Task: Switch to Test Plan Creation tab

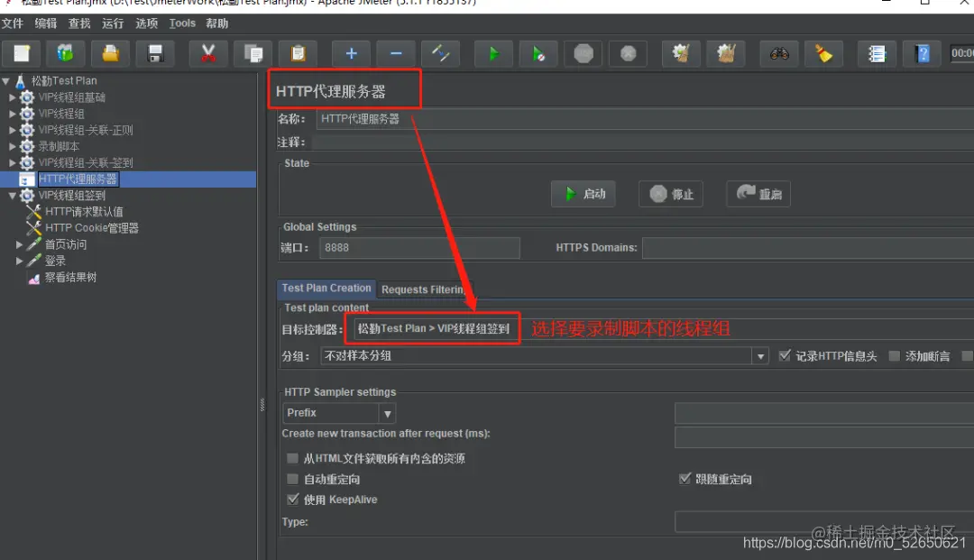Action: pyautogui.click(x=326, y=288)
